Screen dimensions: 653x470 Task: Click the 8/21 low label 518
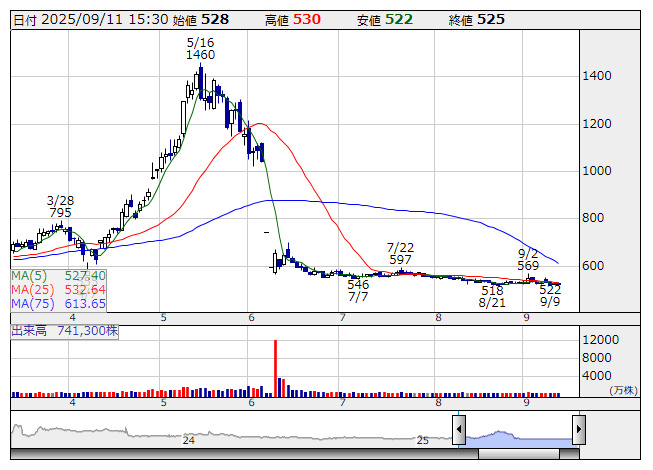coord(492,290)
